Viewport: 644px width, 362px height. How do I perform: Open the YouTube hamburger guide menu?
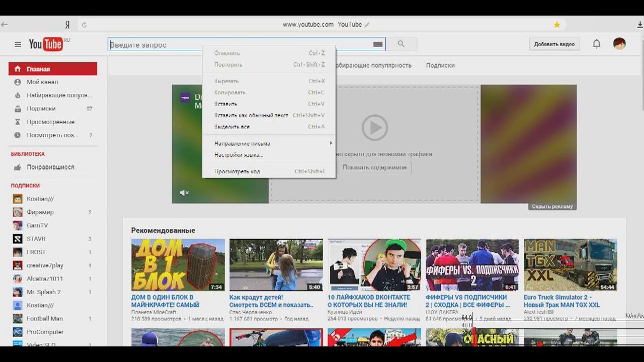click(x=18, y=44)
